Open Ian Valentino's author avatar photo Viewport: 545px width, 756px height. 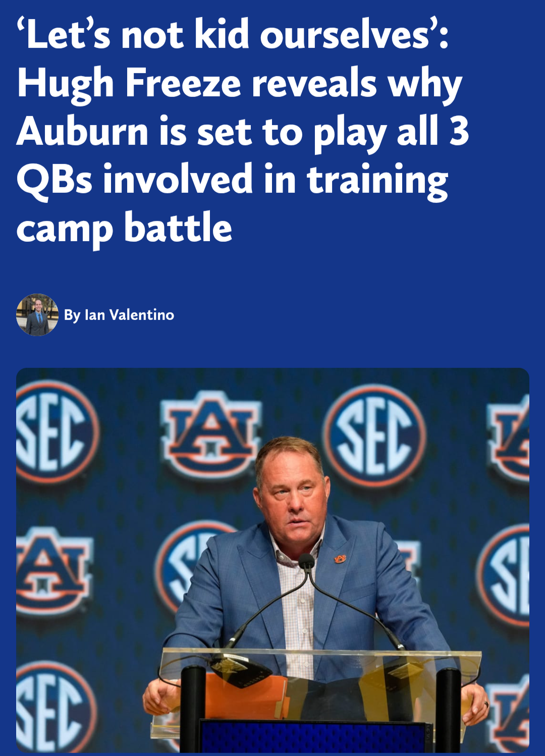(x=37, y=315)
